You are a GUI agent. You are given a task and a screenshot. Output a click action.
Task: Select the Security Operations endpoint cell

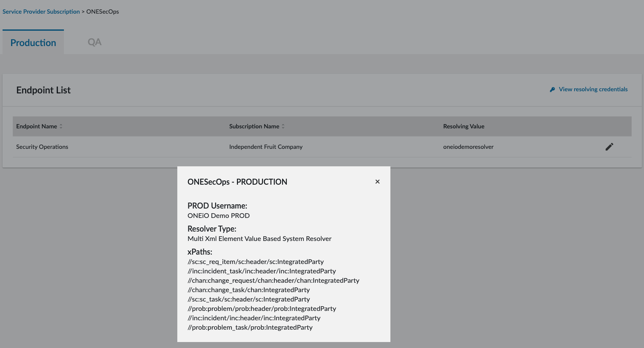(42, 147)
